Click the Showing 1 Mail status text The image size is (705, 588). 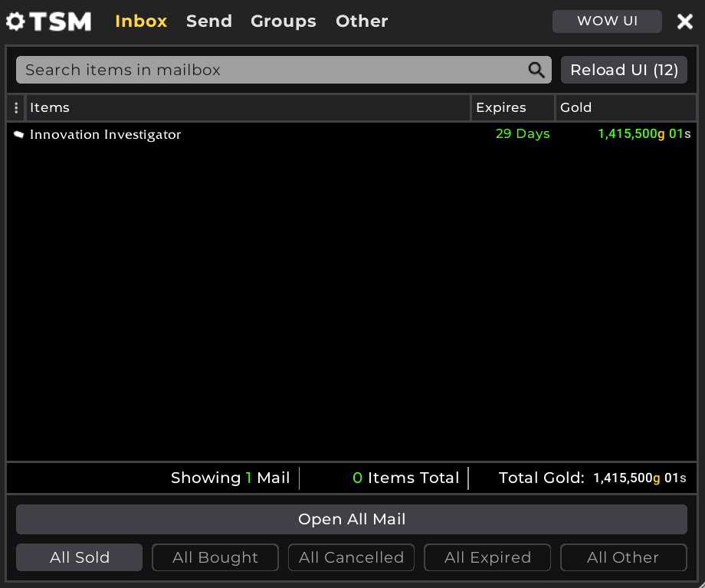click(x=230, y=478)
